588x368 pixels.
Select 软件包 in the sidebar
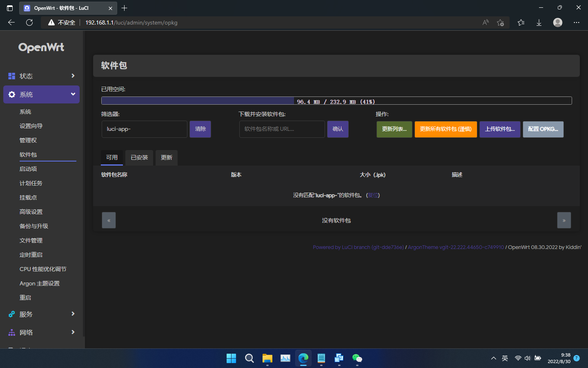click(28, 155)
